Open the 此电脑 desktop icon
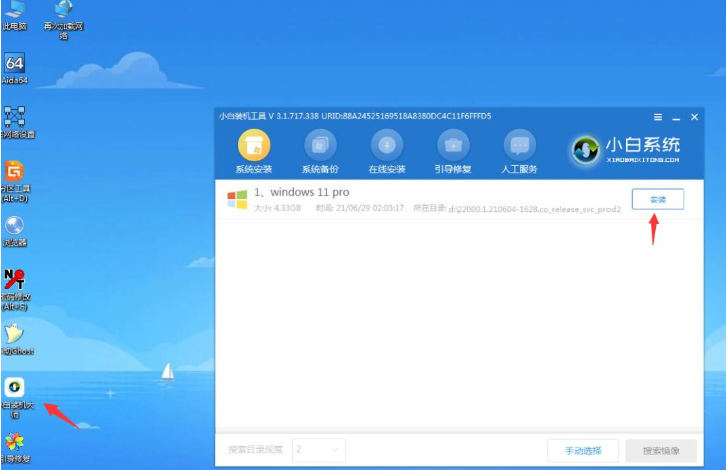Image resolution: width=726 pixels, height=470 pixels. (14, 14)
